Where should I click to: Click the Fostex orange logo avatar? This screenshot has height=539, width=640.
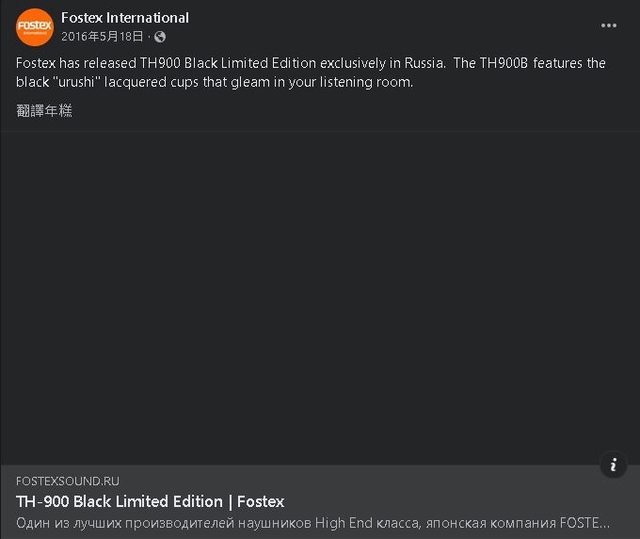coord(34,27)
